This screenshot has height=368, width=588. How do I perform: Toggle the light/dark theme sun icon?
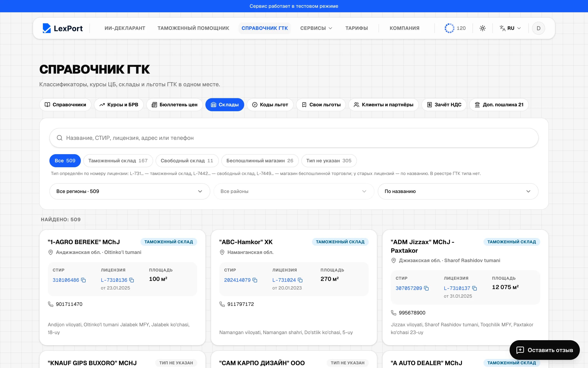tap(483, 28)
